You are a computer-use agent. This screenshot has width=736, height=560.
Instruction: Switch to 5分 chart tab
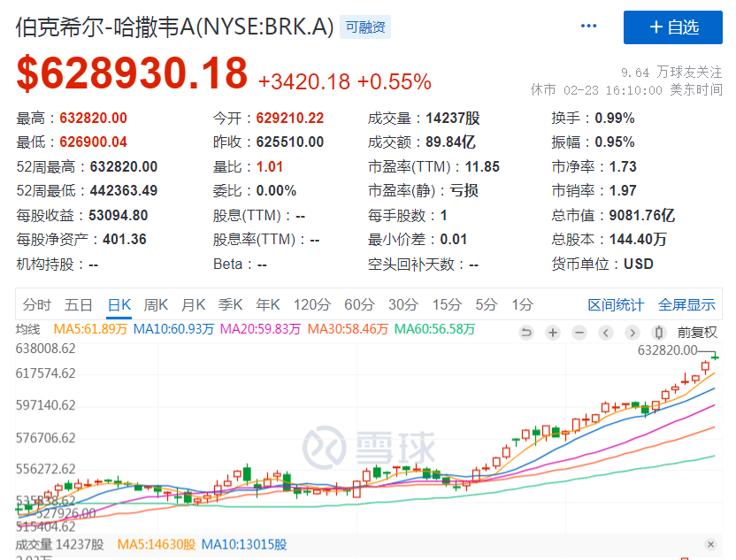(487, 304)
